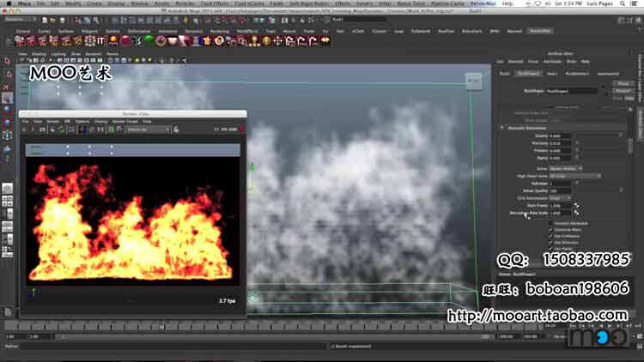This screenshot has height=362, width=644.
Task: Show RGB channels in Render View
Action: 82,130
